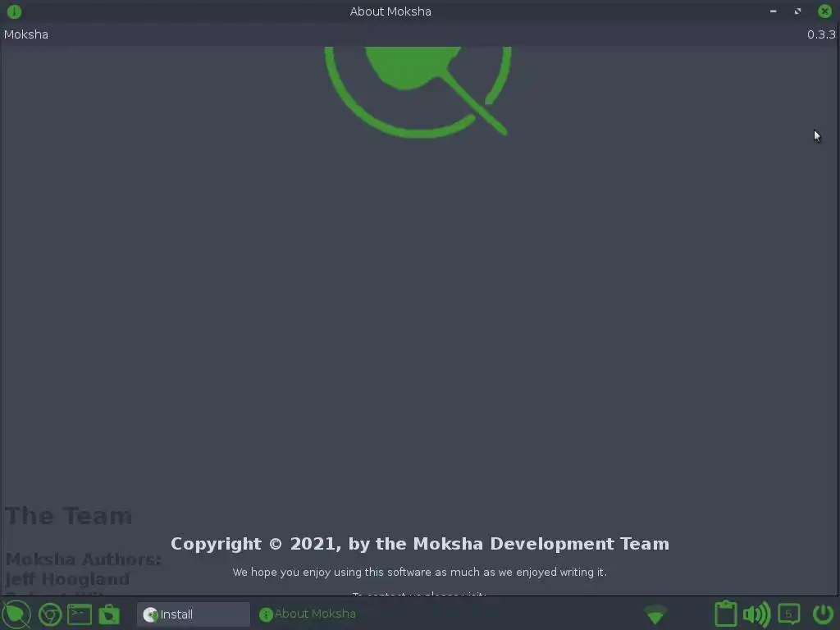Open the software store bag icon
Image resolution: width=840 pixels, height=630 pixels.
point(109,614)
